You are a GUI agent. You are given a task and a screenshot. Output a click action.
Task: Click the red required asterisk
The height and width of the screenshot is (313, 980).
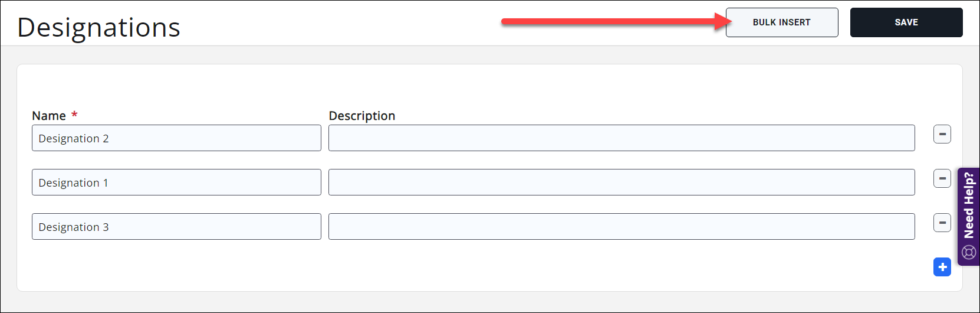tap(74, 115)
